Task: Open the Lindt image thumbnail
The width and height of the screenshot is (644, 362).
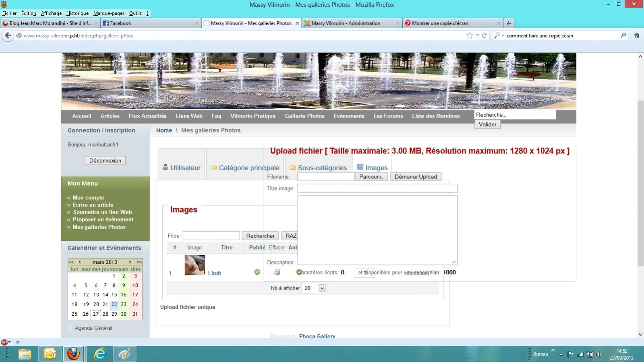Action: [x=195, y=265]
